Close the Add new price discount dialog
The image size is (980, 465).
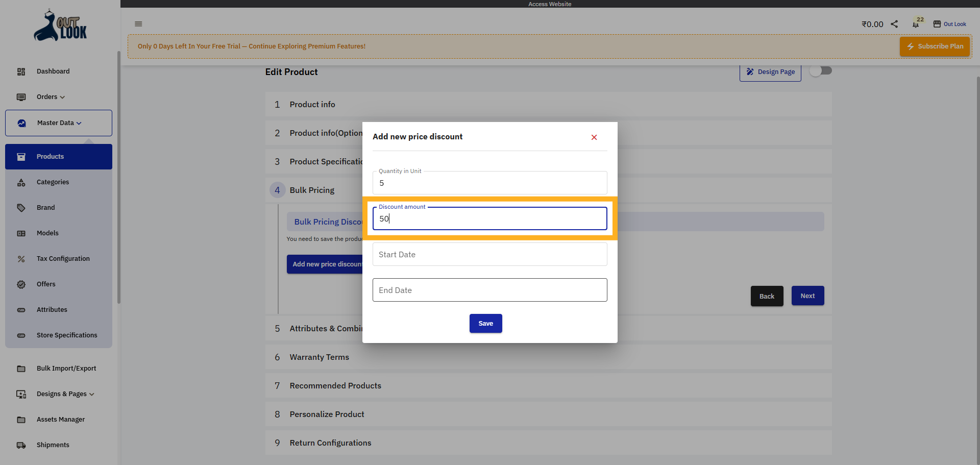[594, 137]
